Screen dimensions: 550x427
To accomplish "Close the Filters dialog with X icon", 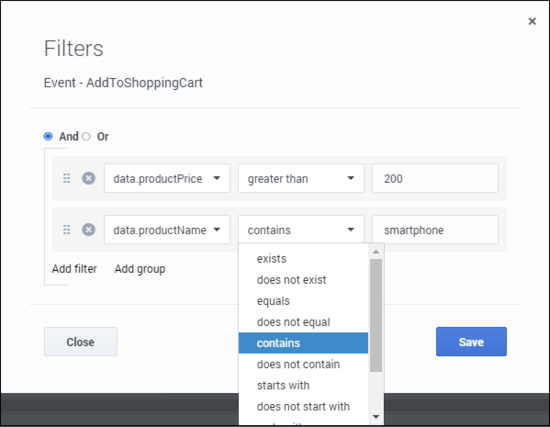I will click(532, 21).
